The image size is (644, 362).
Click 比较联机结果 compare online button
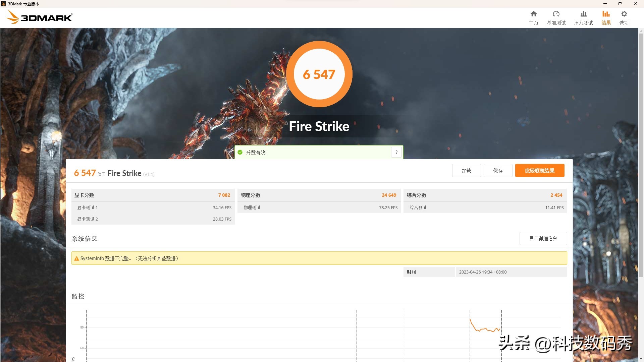(x=539, y=171)
